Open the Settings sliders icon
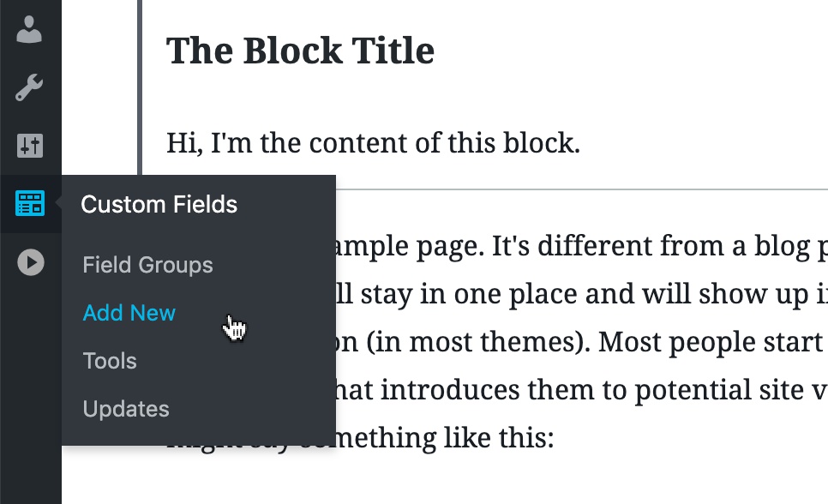Viewport: 828px width, 504px height. 29,146
